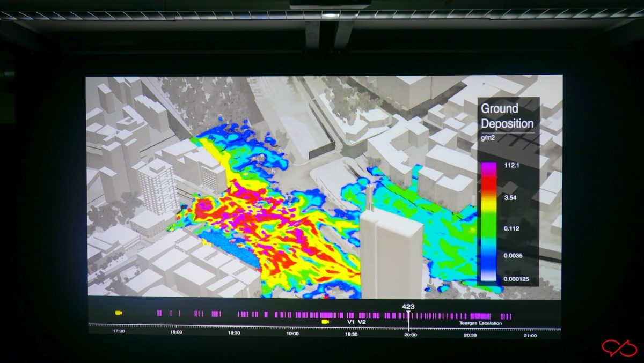Click the 18:30 time label
Viewport: 644px width, 363px height.
point(234,333)
